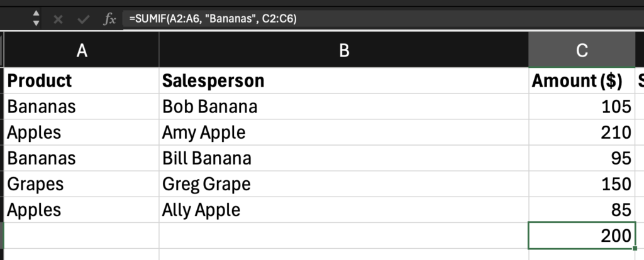Click the confirm checkmark icon in formula bar

coord(84,19)
